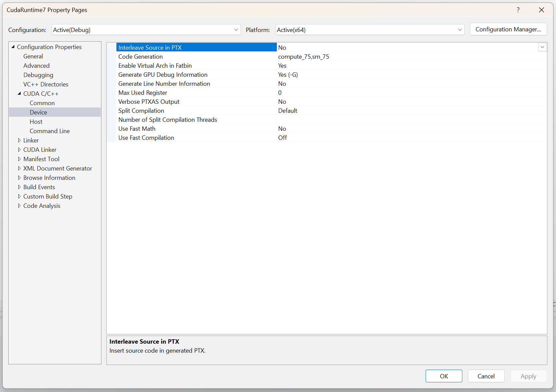The width and height of the screenshot is (556, 392).
Task: Apply the current property changes
Action: click(528, 376)
